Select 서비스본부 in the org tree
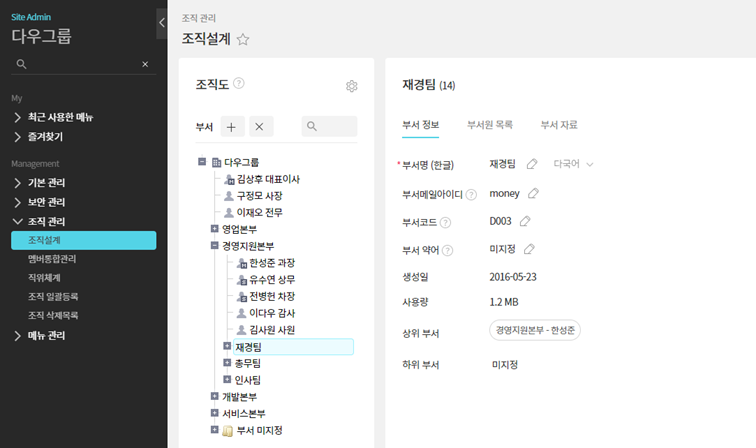This screenshot has width=756, height=448. [244, 414]
